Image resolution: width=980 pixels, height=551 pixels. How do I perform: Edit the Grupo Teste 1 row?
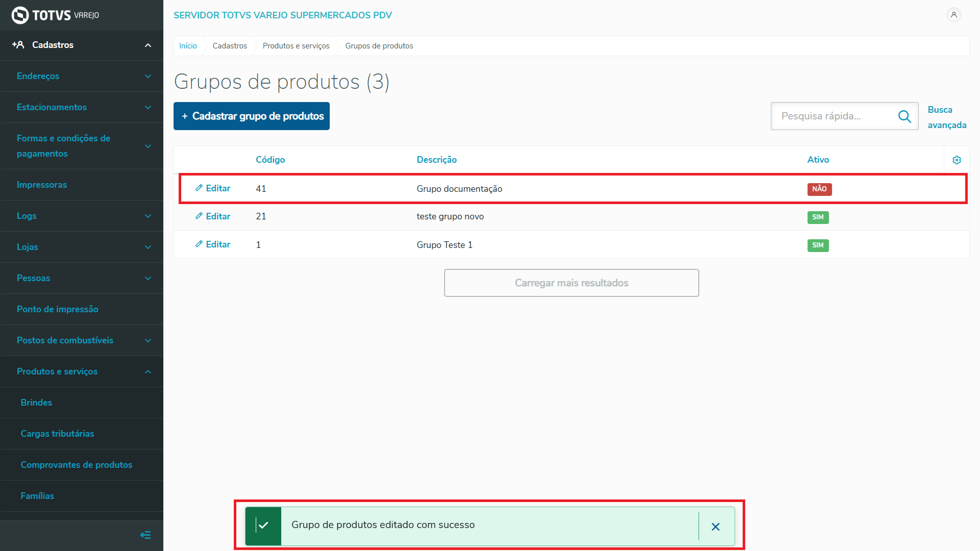[213, 244]
